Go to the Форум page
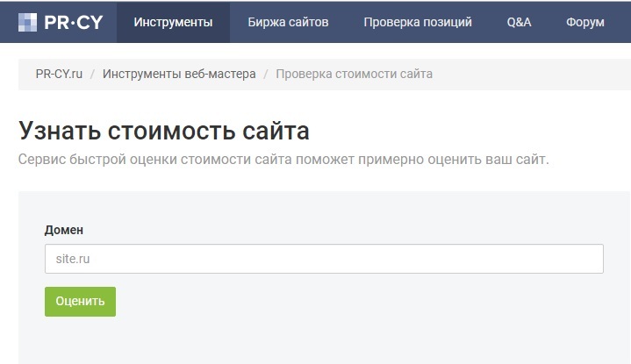Image resolution: width=631 pixels, height=364 pixels. click(585, 22)
